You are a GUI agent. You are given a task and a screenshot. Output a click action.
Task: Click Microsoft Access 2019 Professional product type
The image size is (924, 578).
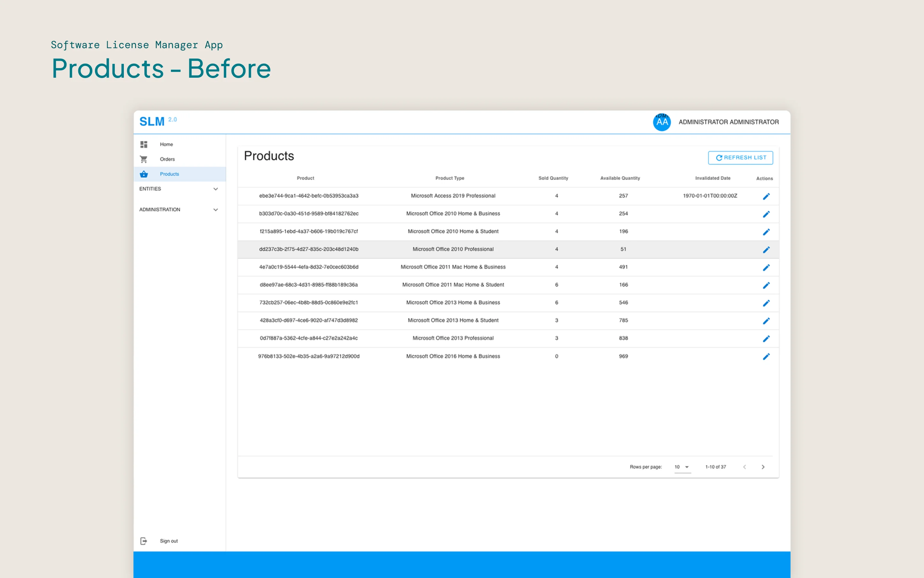click(453, 196)
